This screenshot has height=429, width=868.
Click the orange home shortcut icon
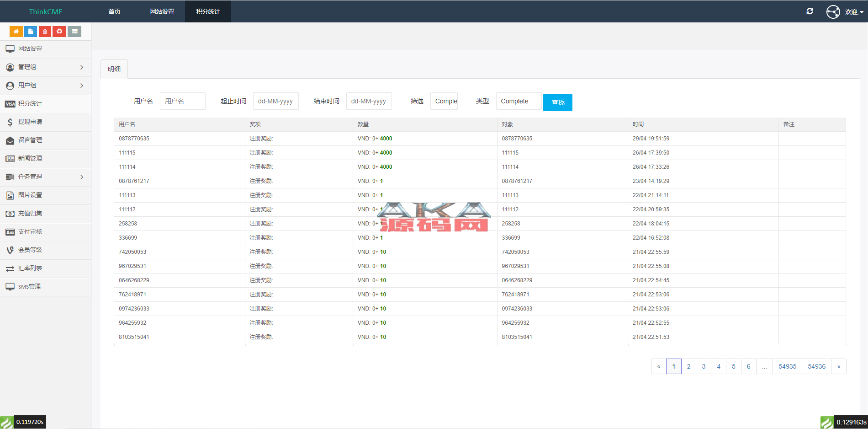(x=16, y=32)
